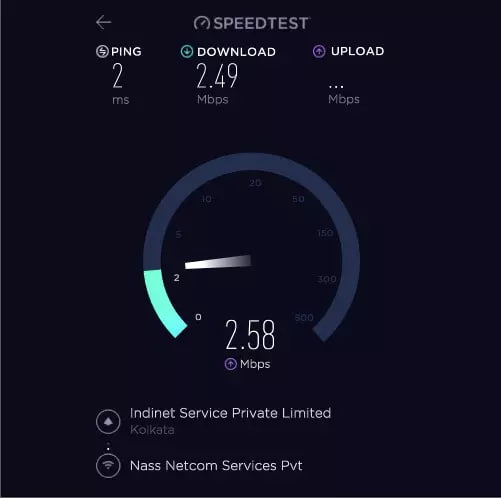Click the SPEEDTEST title text
The height and width of the screenshot is (498, 501).
(x=261, y=23)
